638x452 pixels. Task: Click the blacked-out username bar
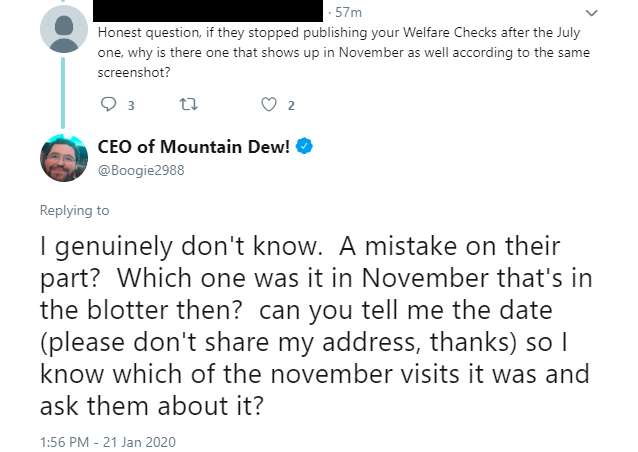pos(208,11)
